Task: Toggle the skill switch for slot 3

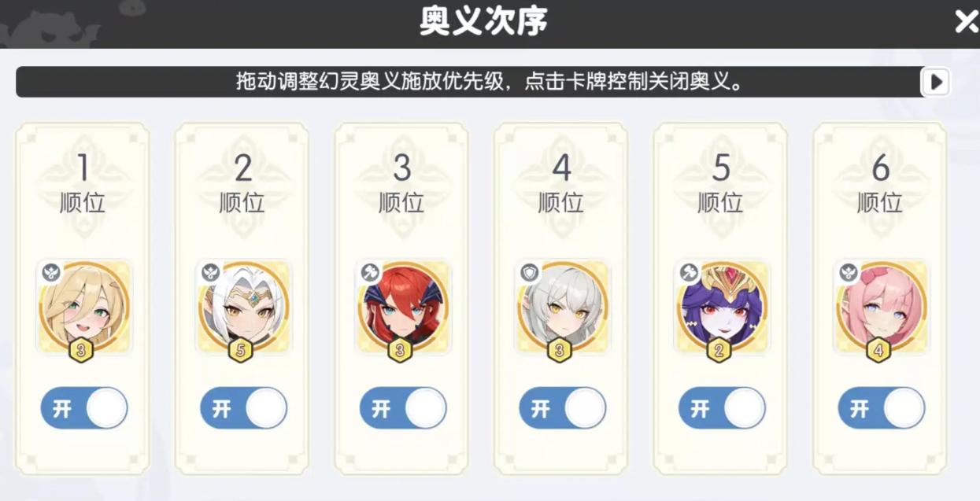Action: click(x=403, y=408)
